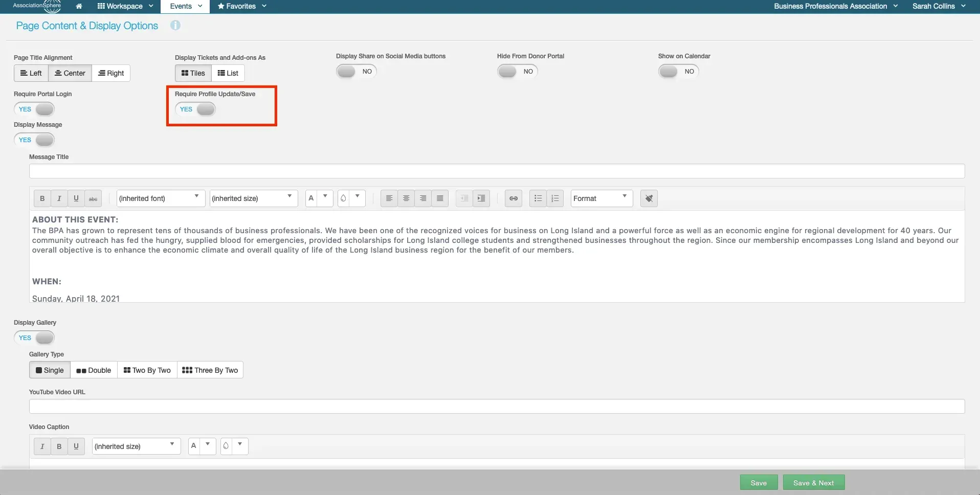Align message text left
980x495 pixels.
click(389, 198)
